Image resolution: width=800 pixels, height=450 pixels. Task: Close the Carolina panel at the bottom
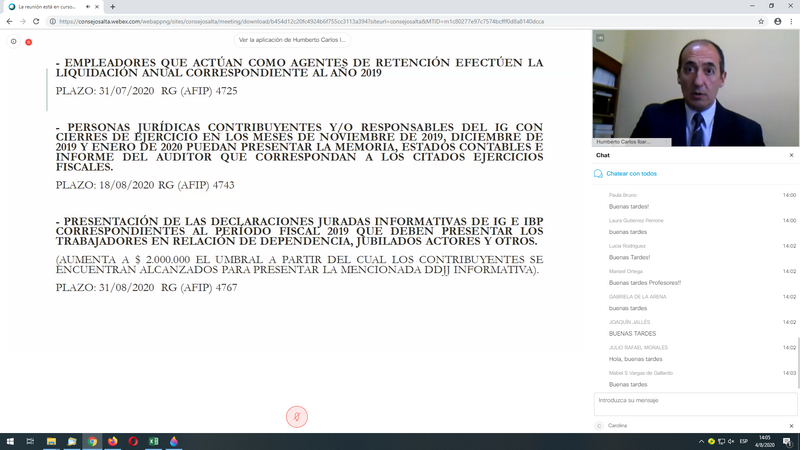click(x=791, y=426)
